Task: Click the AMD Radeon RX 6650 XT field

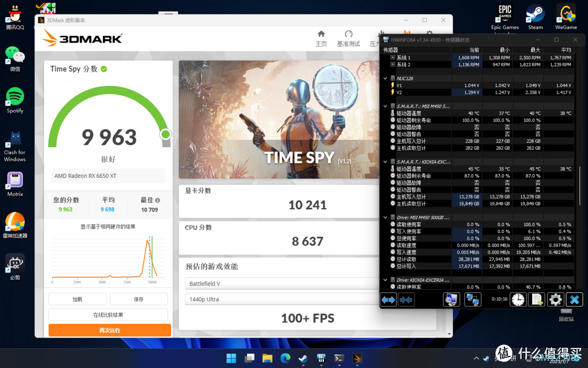Action: pyautogui.click(x=108, y=176)
